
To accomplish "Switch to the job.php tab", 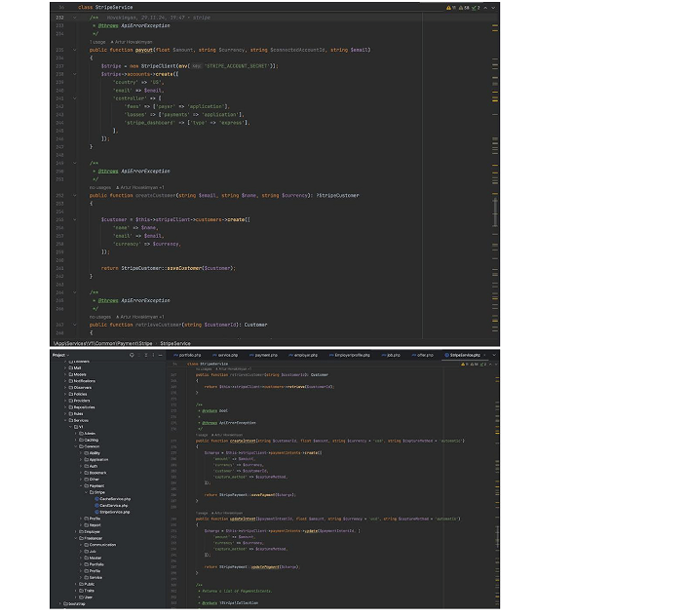I will coord(391,355).
